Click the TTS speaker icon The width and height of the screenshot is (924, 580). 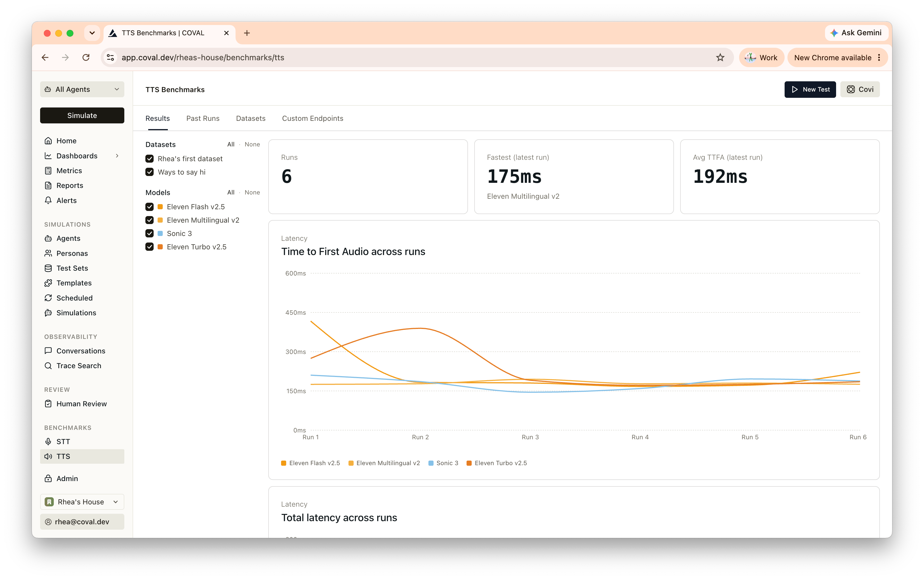point(48,457)
